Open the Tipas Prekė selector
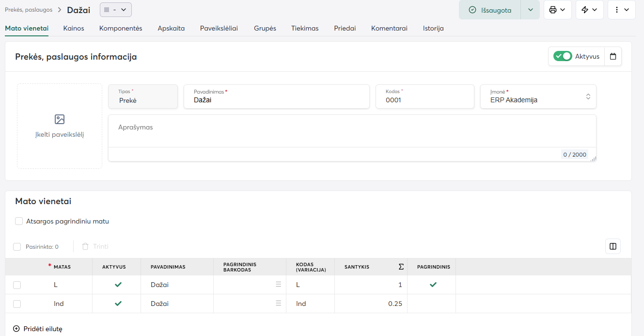Screen dimensions: 644x336 click(x=143, y=96)
